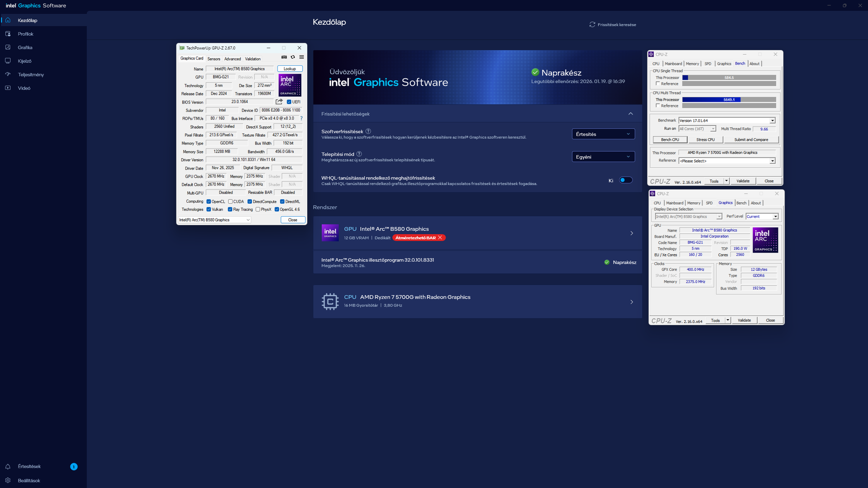Image resolution: width=868 pixels, height=488 pixels.
Task: Click the Bus Interface question mark icon
Action: tap(301, 119)
